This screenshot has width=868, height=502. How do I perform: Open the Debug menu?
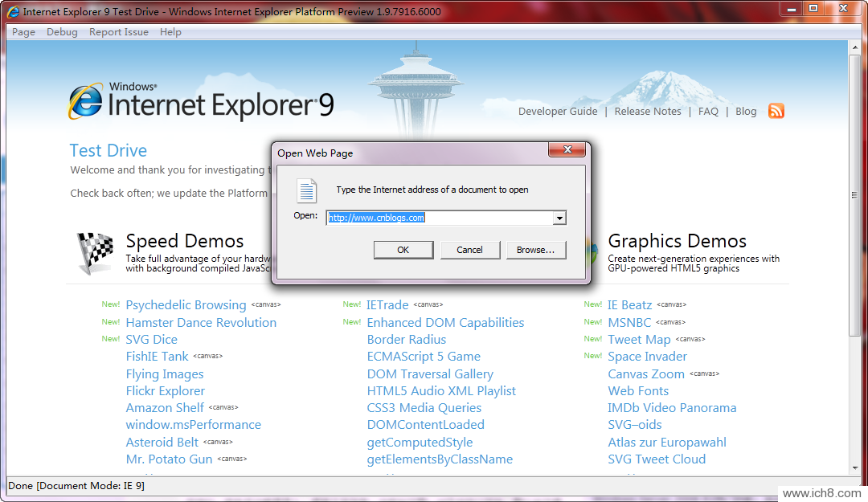coord(62,32)
